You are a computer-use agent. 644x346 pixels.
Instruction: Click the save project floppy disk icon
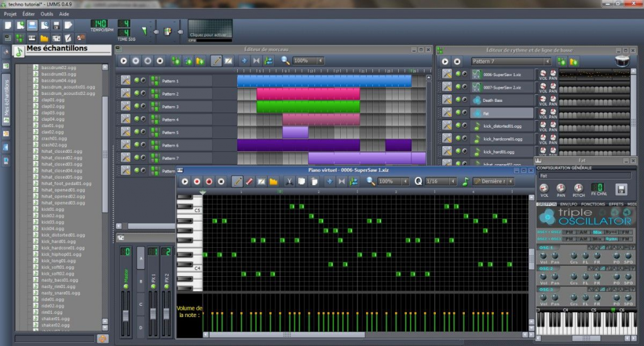pos(56,25)
